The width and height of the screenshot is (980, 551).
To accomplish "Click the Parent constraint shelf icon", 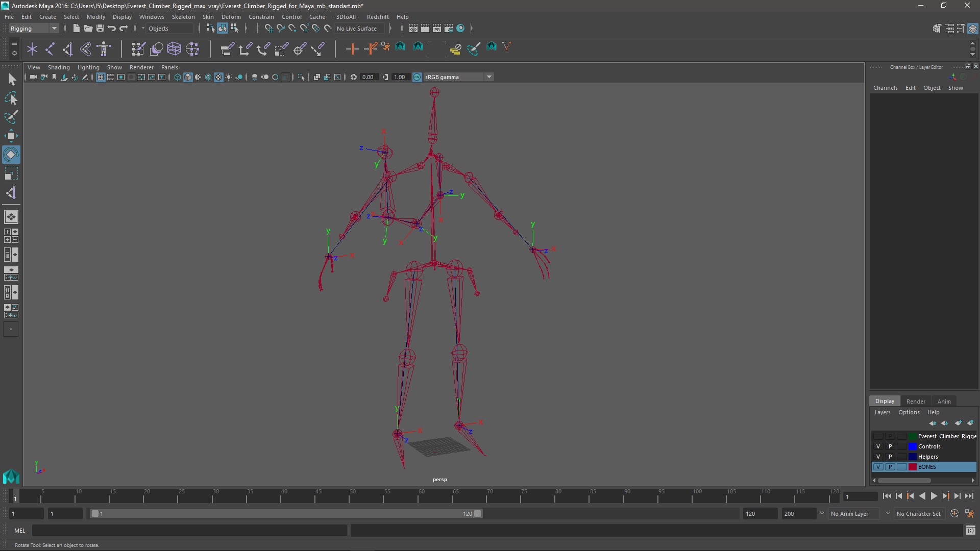I will click(227, 49).
